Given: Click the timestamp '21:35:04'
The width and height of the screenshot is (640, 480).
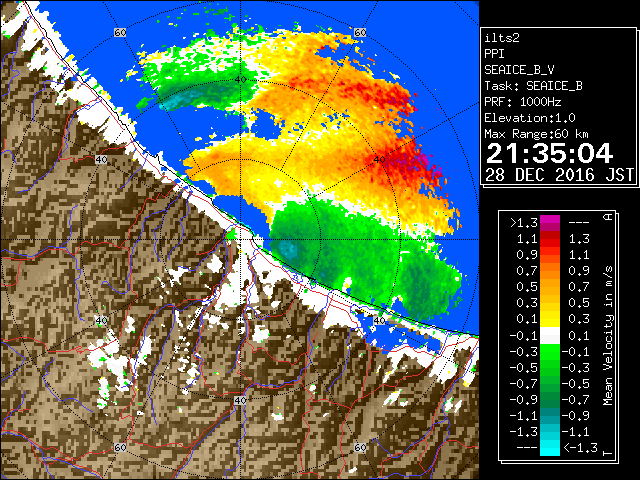Looking at the screenshot, I should [549, 153].
